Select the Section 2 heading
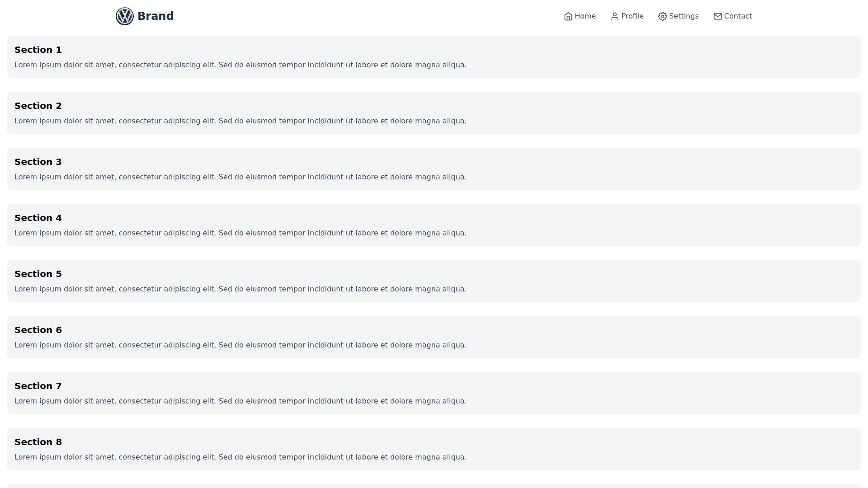Image resolution: width=868 pixels, height=488 pixels. pos(38,106)
